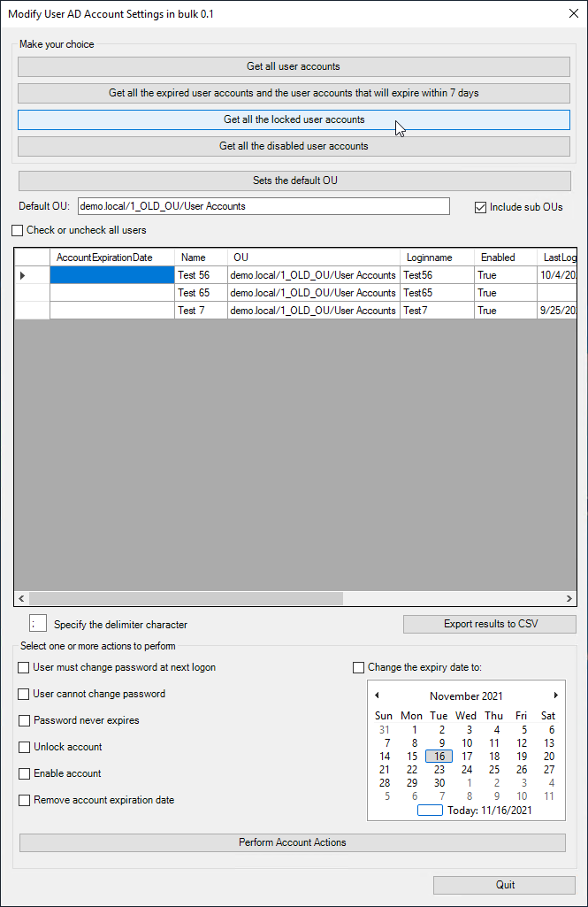
Task: Click Export results to CSV button
Action: click(x=489, y=624)
